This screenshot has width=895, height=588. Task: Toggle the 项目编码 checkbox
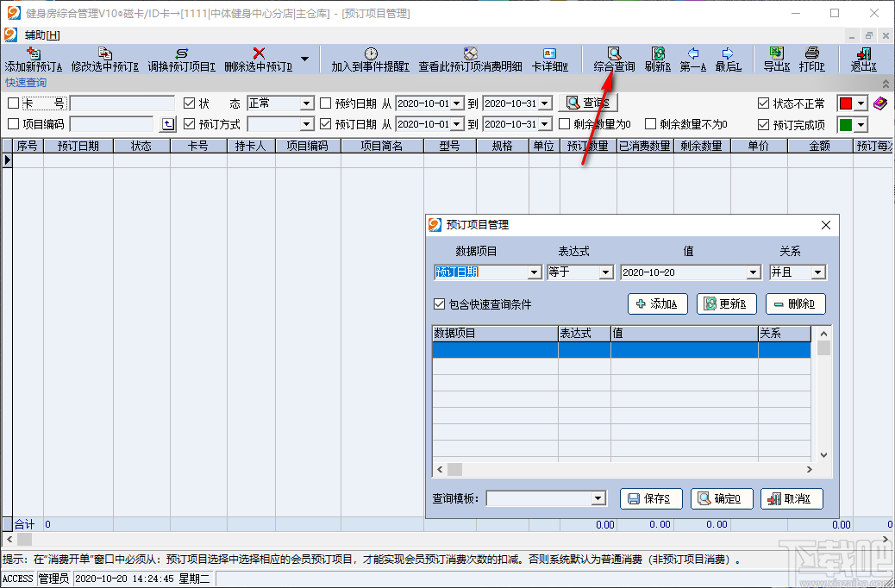pos(13,124)
